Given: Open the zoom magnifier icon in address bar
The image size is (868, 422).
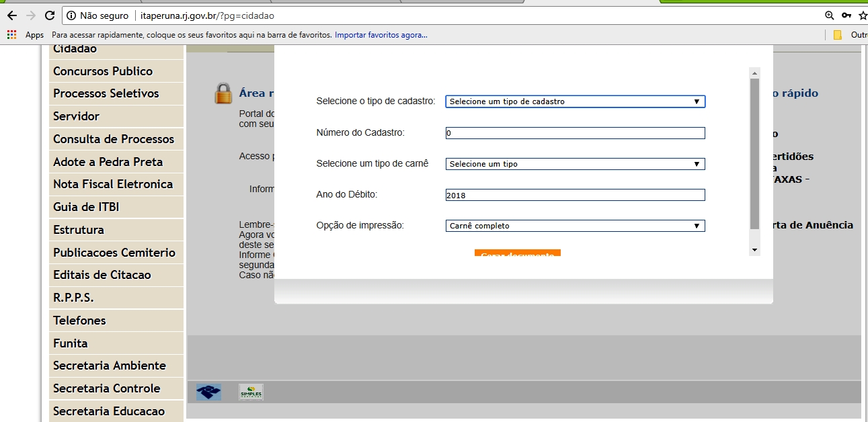Looking at the screenshot, I should 829,15.
